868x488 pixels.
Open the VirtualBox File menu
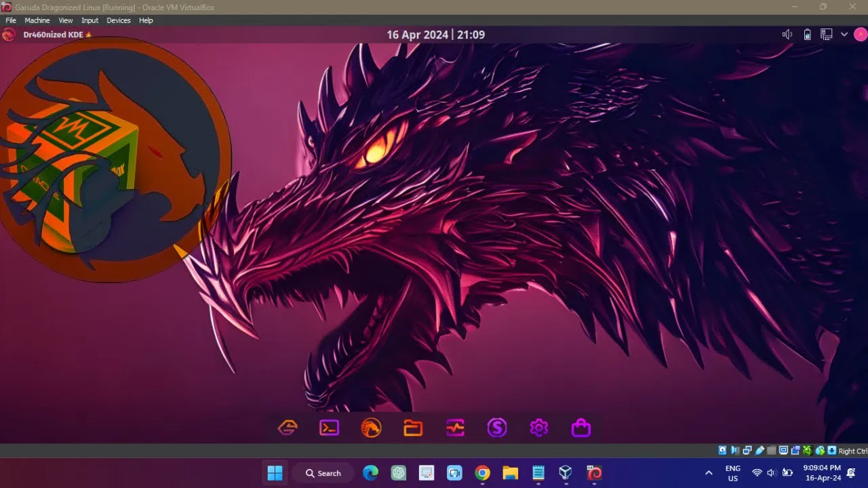[x=11, y=20]
